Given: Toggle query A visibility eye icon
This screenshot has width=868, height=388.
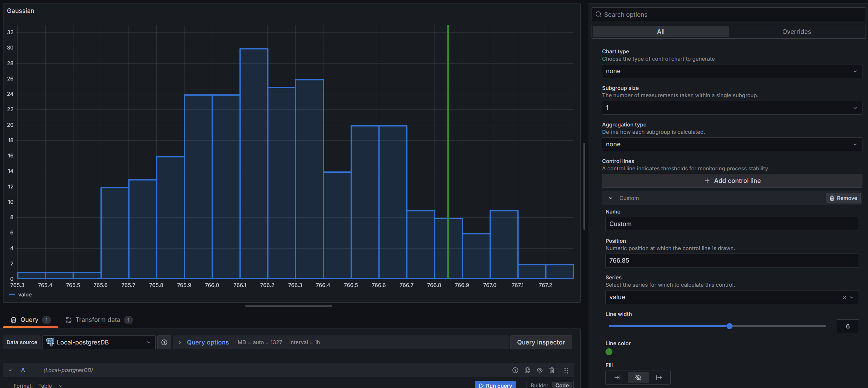Looking at the screenshot, I should click(x=540, y=370).
